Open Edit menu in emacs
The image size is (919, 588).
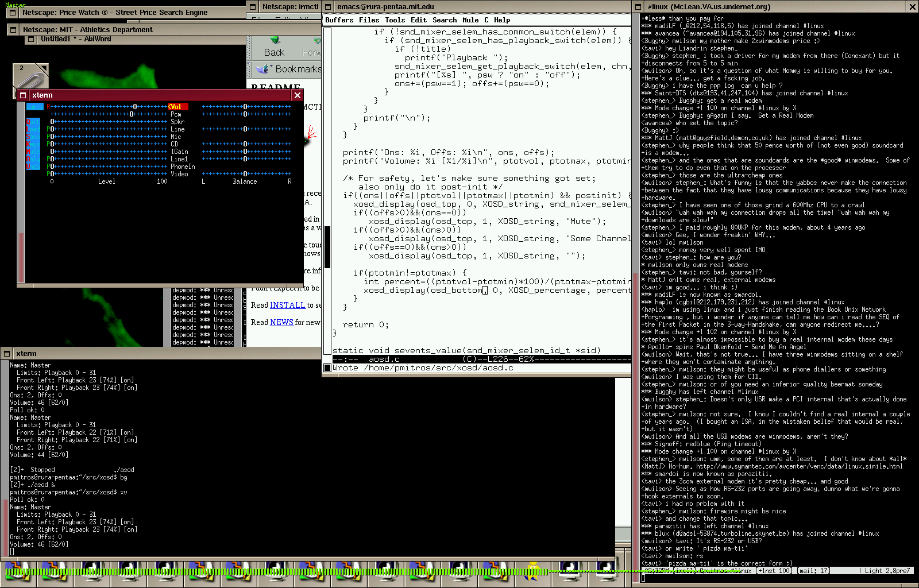(x=419, y=20)
